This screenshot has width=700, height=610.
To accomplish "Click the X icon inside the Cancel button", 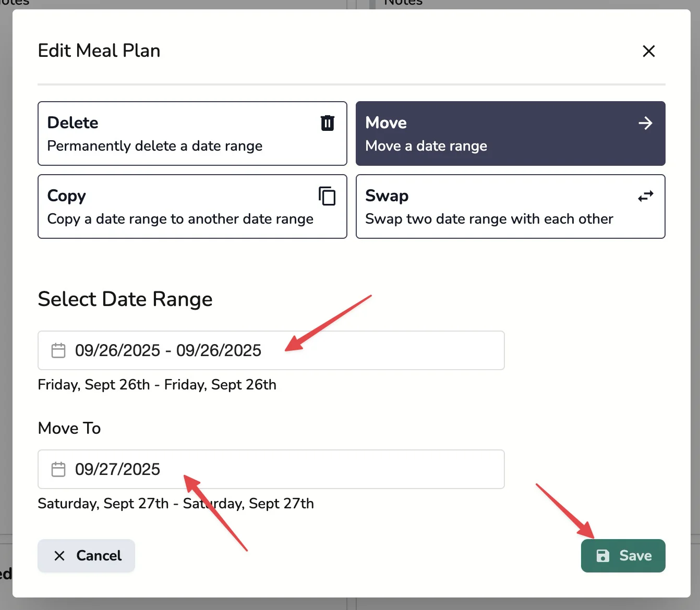I will coord(60,556).
